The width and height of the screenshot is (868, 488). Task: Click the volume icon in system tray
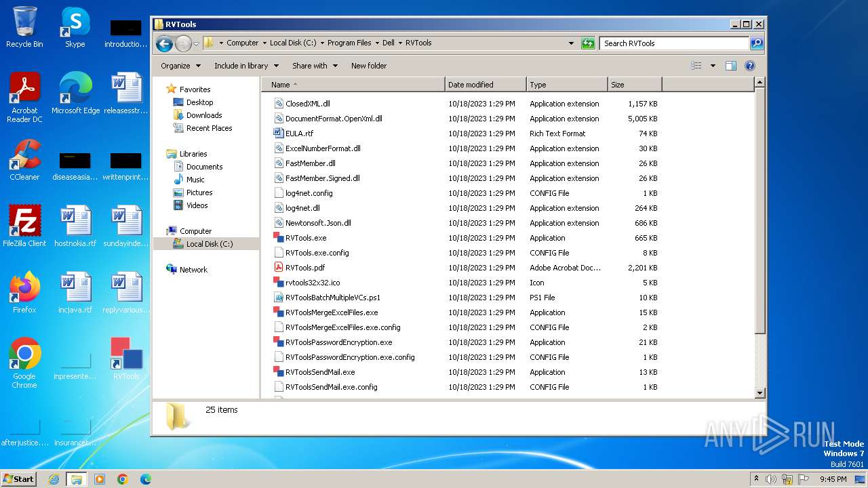click(x=771, y=479)
